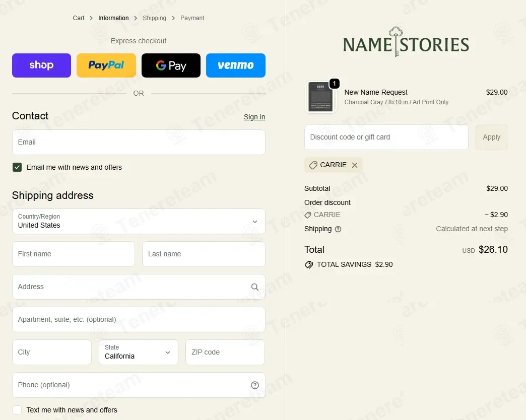Select the Venmo payment button
The width and height of the screenshot is (526, 420).
(236, 65)
